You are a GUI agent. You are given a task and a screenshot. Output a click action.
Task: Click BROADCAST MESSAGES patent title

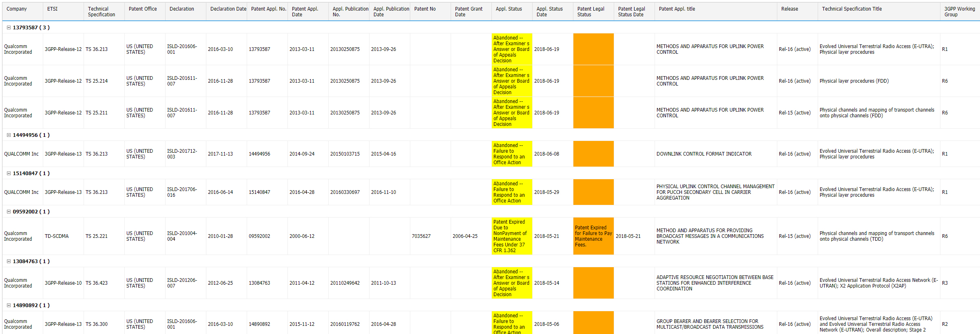pos(710,236)
